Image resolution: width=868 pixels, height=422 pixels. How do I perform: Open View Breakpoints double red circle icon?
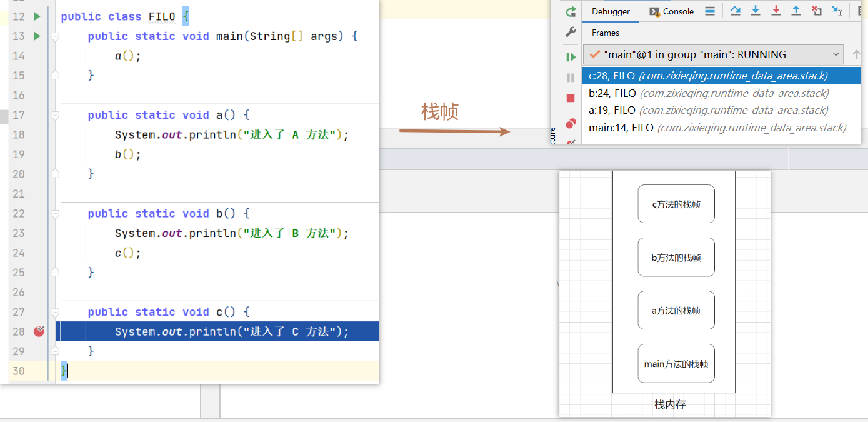[571, 123]
